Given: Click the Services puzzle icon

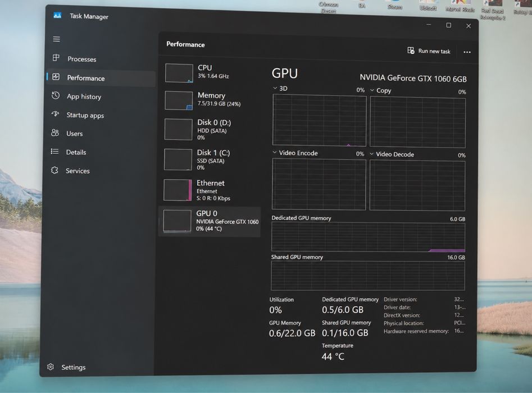Looking at the screenshot, I should point(54,170).
